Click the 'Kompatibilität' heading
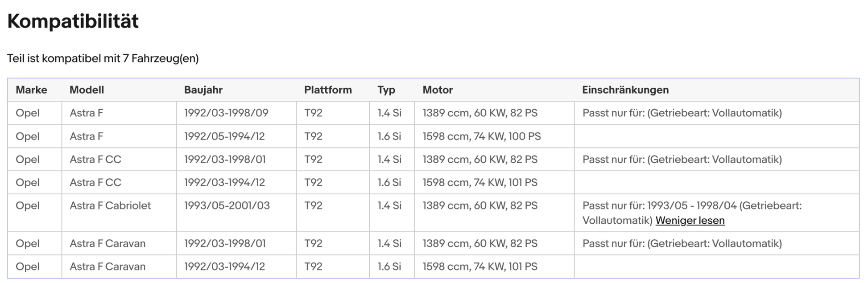This screenshot has height=283, width=868. (x=73, y=20)
